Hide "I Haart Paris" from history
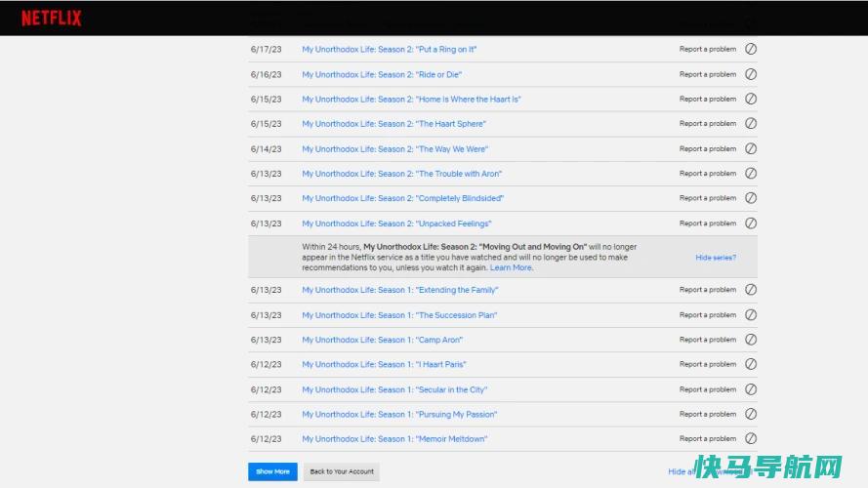 point(751,364)
